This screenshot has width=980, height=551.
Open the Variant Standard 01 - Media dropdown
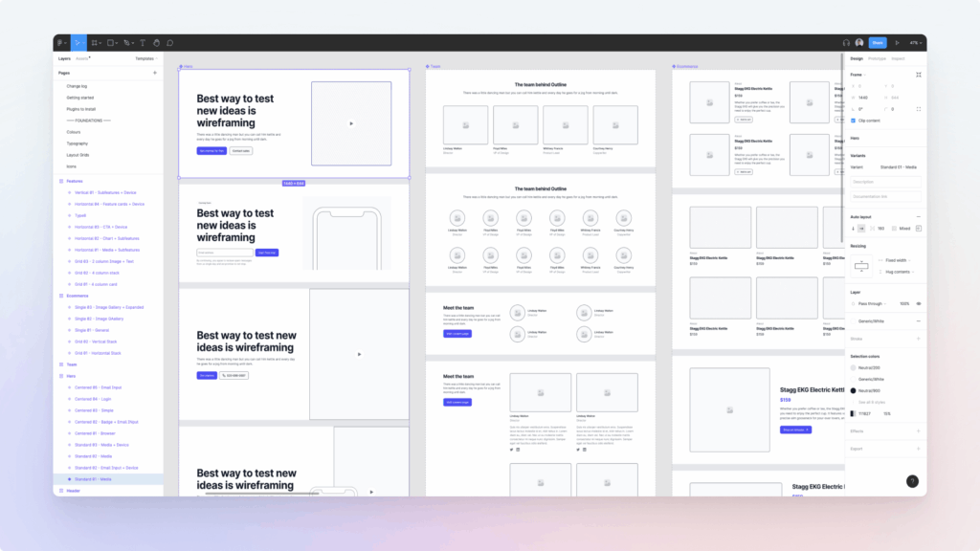pos(898,167)
